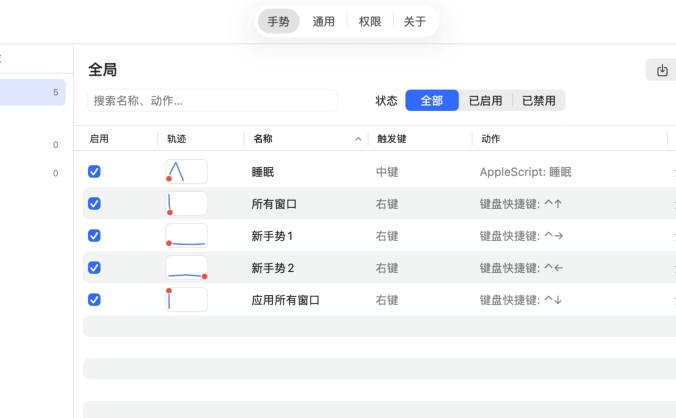
Task: Select the 新手势 2 gesture name
Action: pos(273,268)
